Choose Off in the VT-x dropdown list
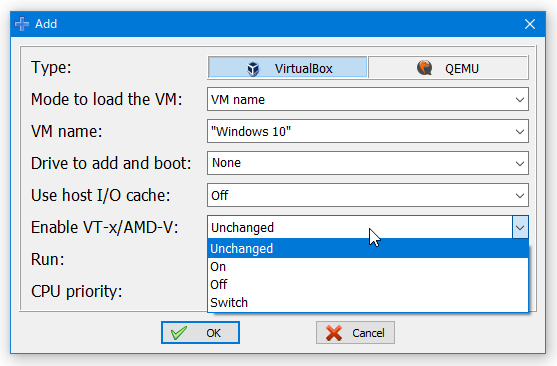Viewport: 557px width, 366px height. [x=368, y=285]
